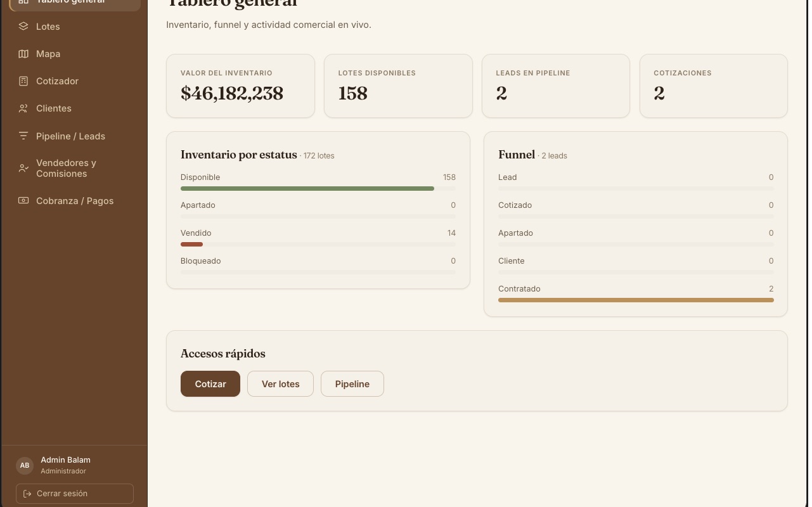Click the Lotes layers icon in sidebar
Image resolution: width=812 pixels, height=507 pixels.
click(x=23, y=27)
